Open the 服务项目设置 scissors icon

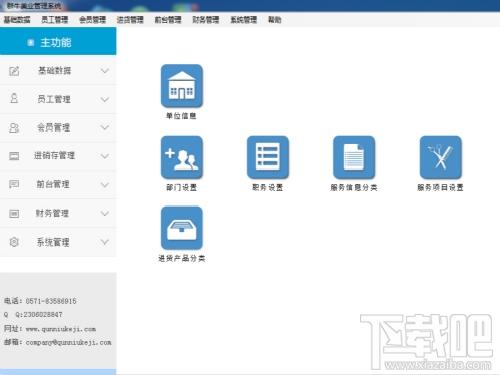pyautogui.click(x=441, y=157)
